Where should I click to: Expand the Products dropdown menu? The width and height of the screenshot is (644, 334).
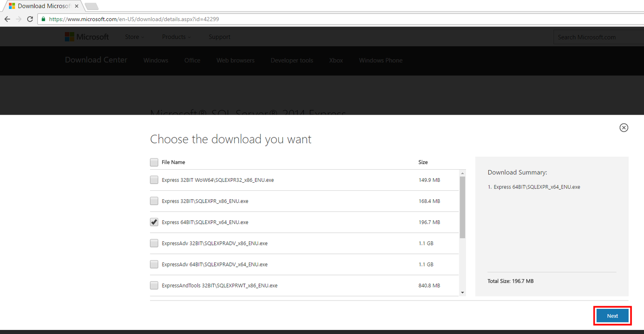pos(176,37)
